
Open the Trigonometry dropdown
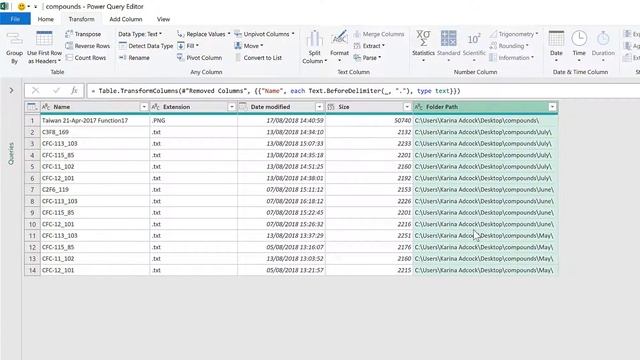click(x=514, y=34)
